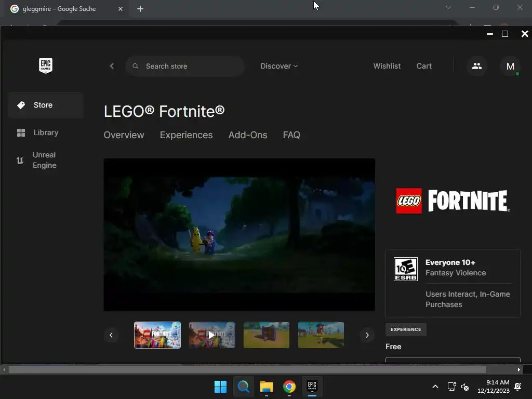Open the Overview tab
532x399 pixels.
click(124, 135)
